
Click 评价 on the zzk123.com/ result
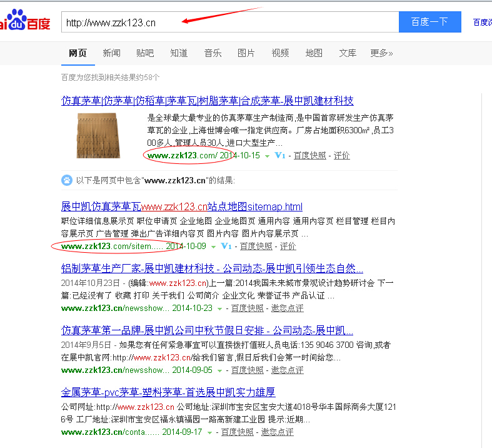342,155
